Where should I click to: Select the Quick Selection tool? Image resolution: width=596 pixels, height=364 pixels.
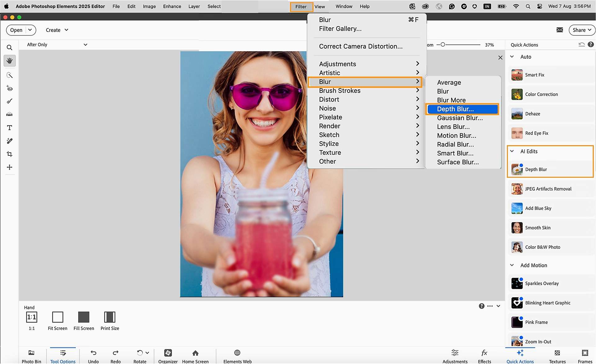(10, 75)
